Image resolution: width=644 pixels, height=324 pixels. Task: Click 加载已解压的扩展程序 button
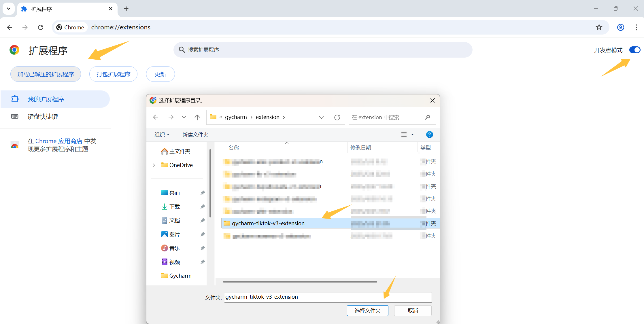point(46,74)
